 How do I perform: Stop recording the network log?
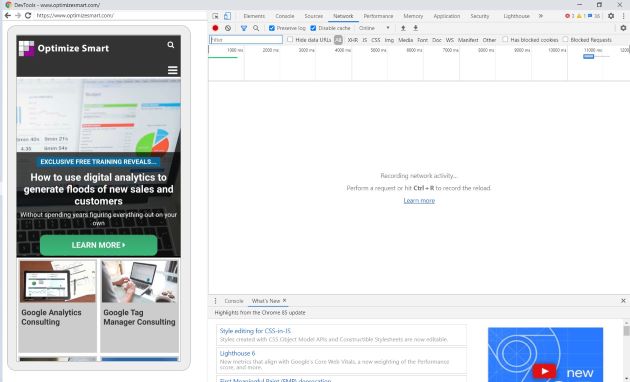pyautogui.click(x=215, y=28)
